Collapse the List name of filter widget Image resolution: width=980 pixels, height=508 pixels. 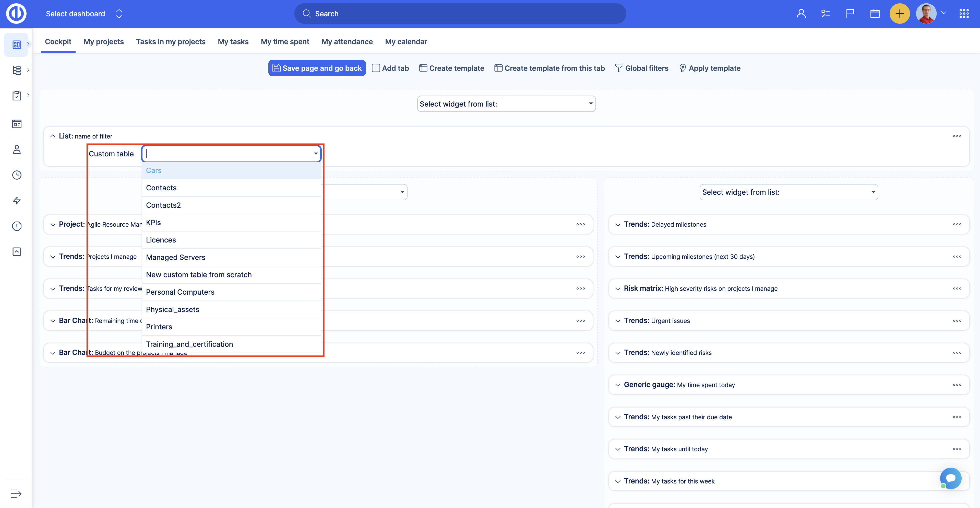click(53, 136)
